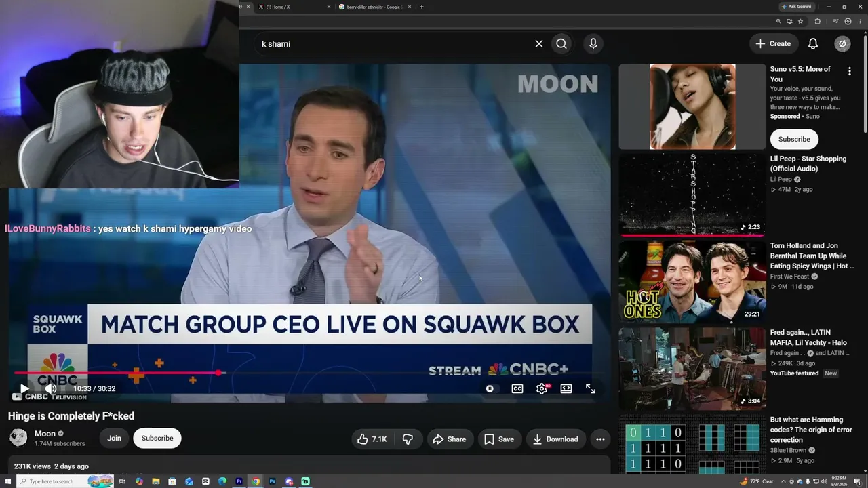The width and height of the screenshot is (868, 488).
Task: Open YouTube notifications bell
Action: click(813, 43)
